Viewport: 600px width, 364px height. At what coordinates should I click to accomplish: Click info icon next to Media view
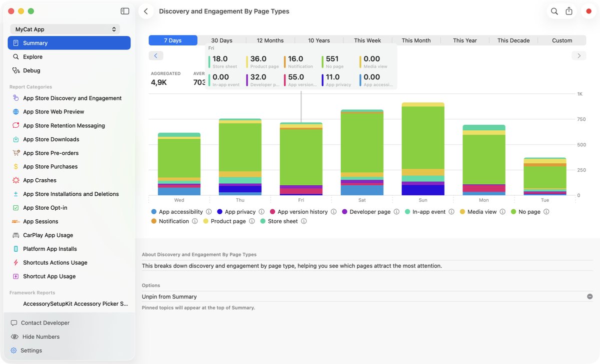click(502, 212)
